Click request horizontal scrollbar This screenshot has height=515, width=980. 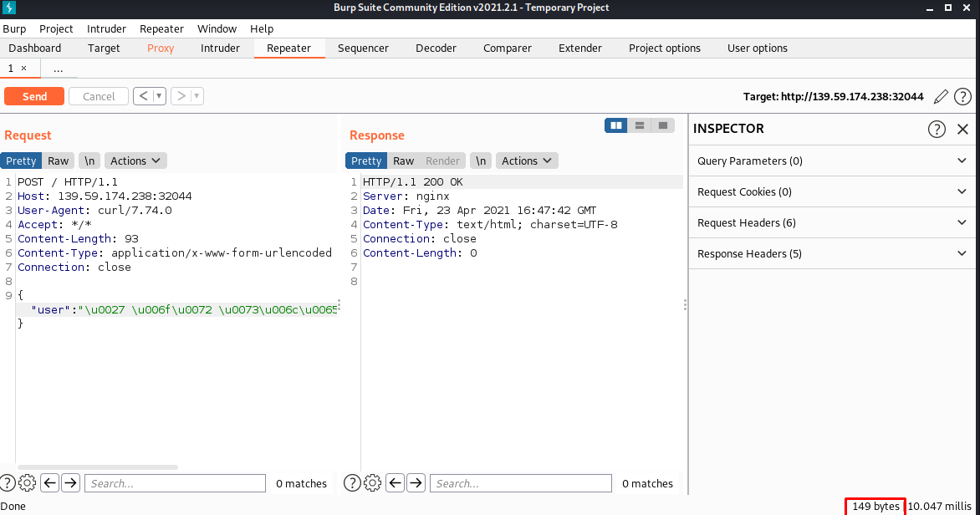coord(98,467)
